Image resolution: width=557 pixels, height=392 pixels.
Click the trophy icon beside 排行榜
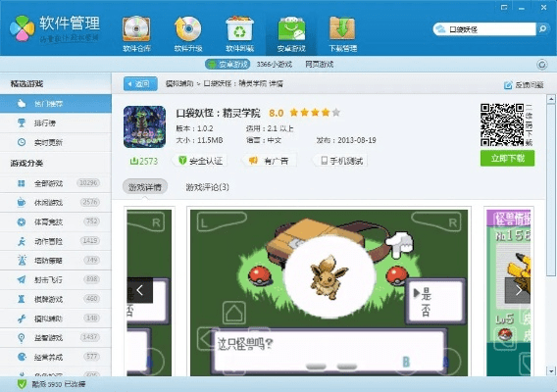point(22,122)
